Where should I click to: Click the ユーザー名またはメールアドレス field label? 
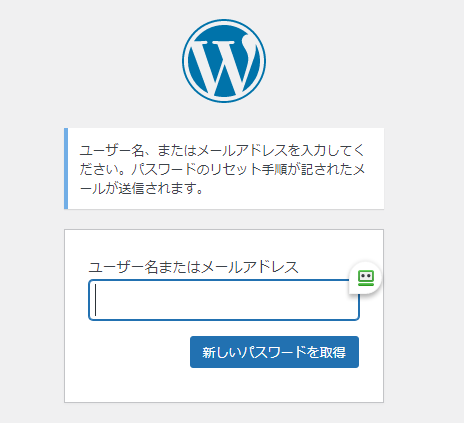pyautogui.click(x=193, y=267)
